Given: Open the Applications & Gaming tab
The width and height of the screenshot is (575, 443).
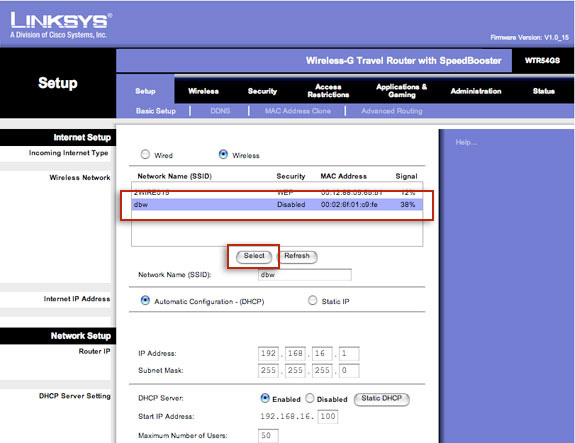Looking at the screenshot, I should click(x=402, y=91).
